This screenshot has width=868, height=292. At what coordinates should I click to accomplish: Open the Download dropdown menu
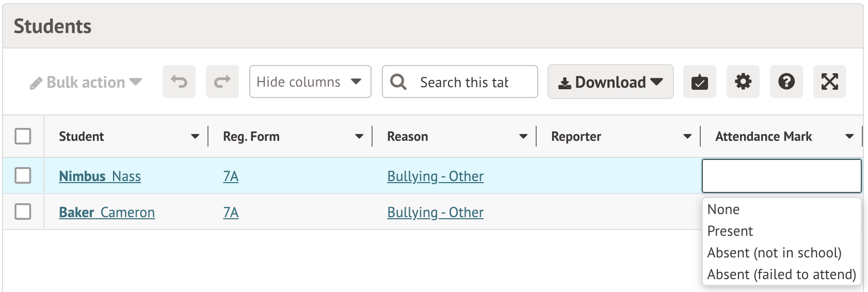tap(610, 82)
